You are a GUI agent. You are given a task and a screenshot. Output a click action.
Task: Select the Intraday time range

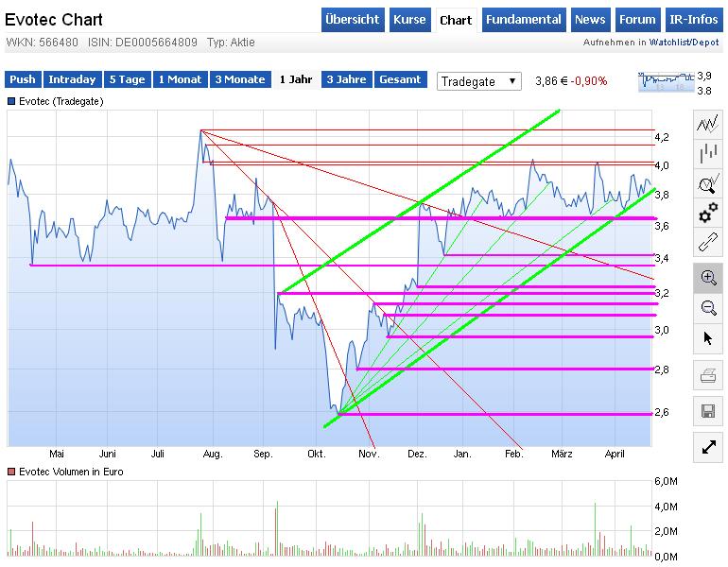tap(72, 79)
